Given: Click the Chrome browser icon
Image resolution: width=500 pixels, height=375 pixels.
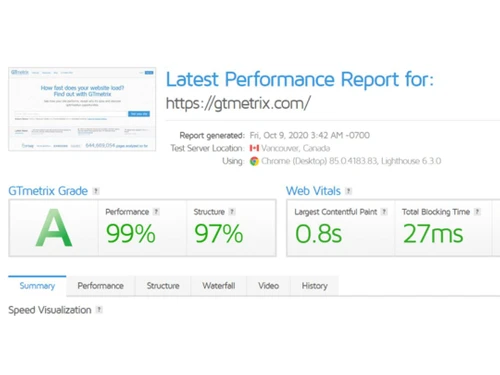Looking at the screenshot, I should coord(254,161).
